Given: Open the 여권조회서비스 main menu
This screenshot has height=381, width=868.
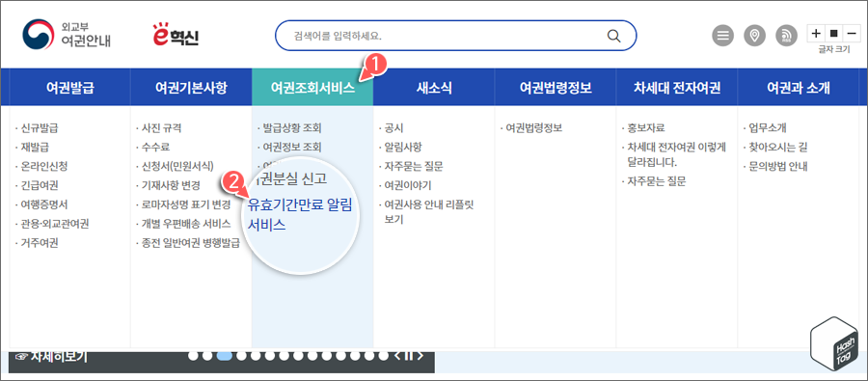Looking at the screenshot, I should (312, 88).
